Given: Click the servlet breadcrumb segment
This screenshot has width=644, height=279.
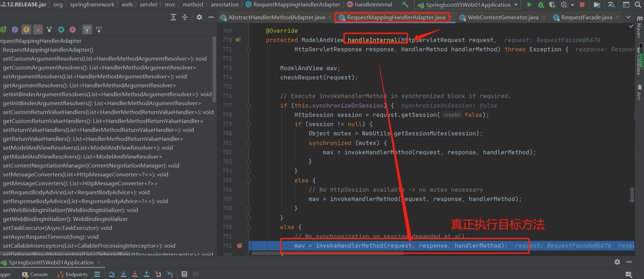Looking at the screenshot, I should (148, 5).
